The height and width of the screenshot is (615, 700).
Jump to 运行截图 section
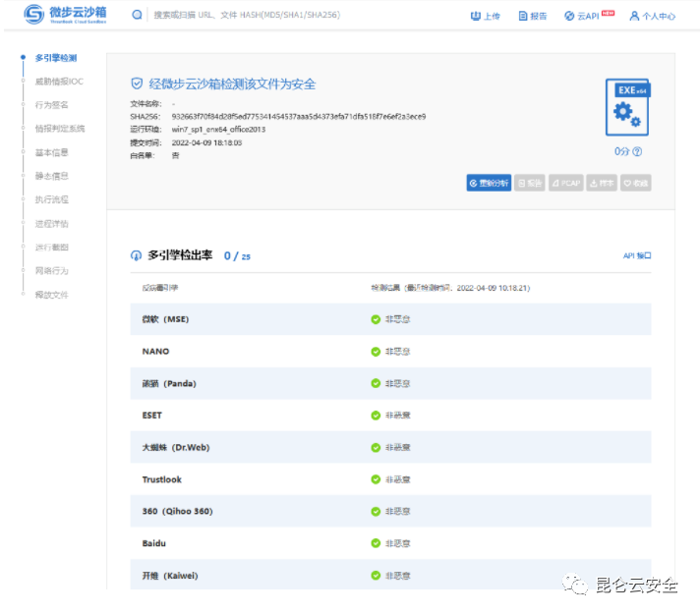click(52, 247)
